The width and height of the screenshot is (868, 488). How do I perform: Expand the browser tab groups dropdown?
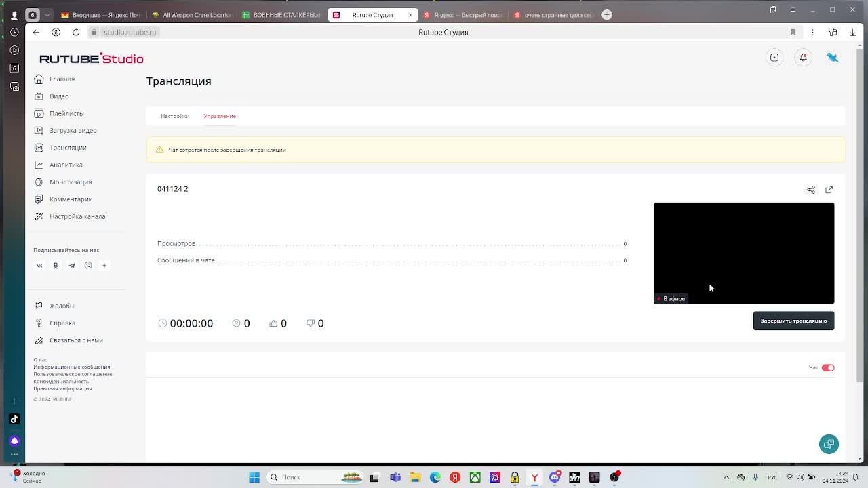coord(47,14)
